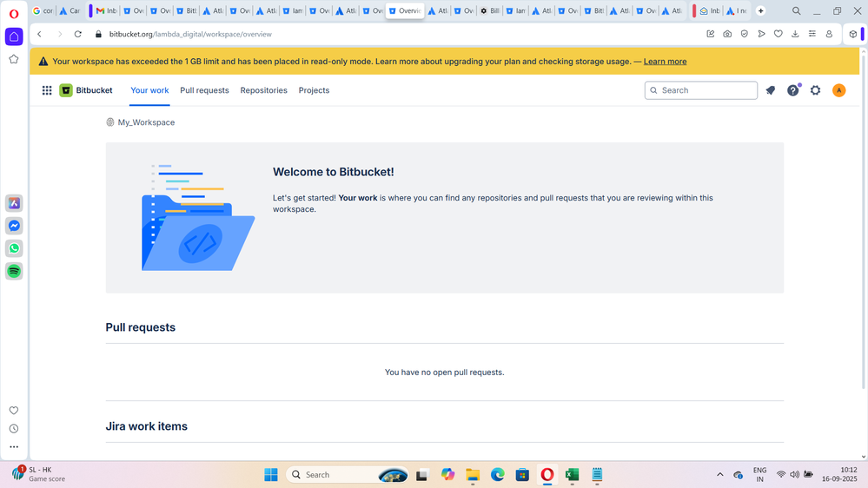This screenshot has height=488, width=868.
Task: Launch Microsoft Edge from taskbar
Action: coord(498,475)
